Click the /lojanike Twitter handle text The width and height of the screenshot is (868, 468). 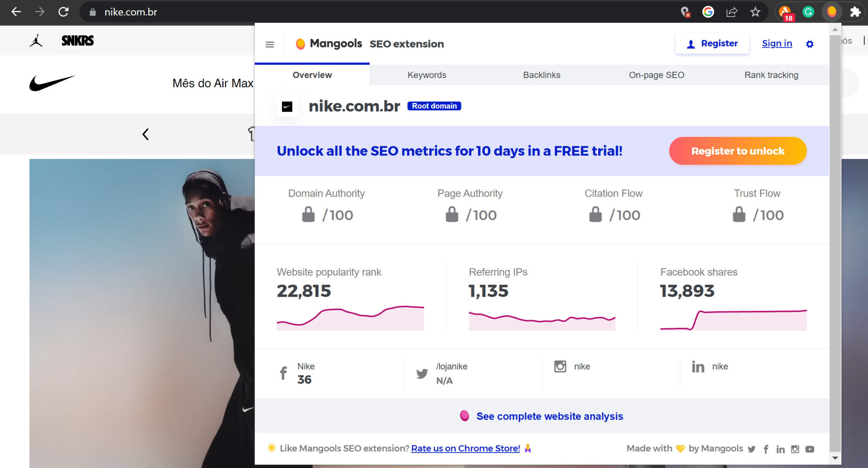pyautogui.click(x=452, y=366)
